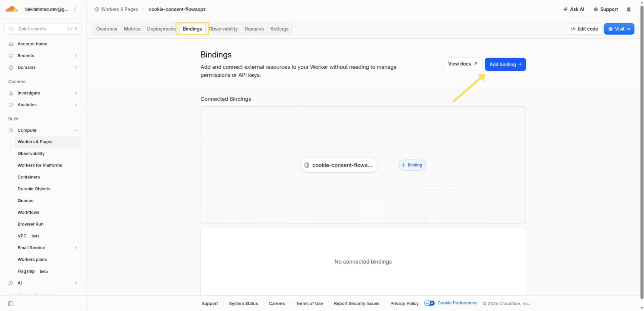Open VPC Beta item
This screenshot has height=311, width=644.
tap(28, 236)
